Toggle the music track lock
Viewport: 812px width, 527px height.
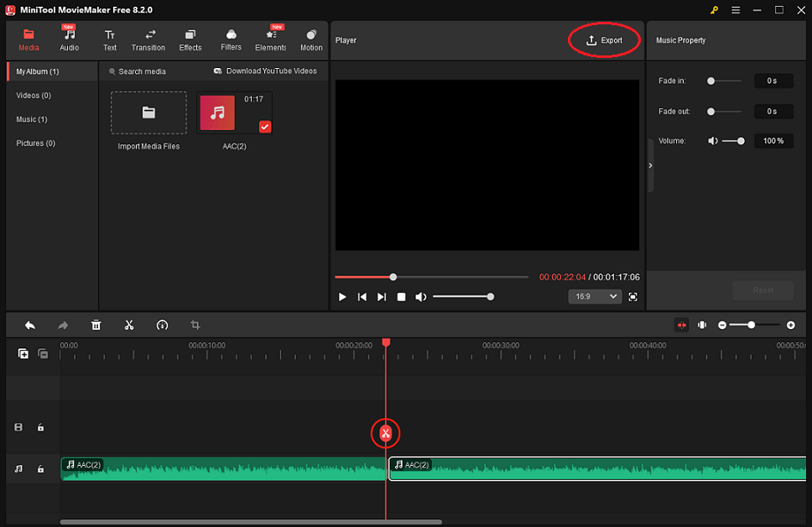click(x=40, y=469)
